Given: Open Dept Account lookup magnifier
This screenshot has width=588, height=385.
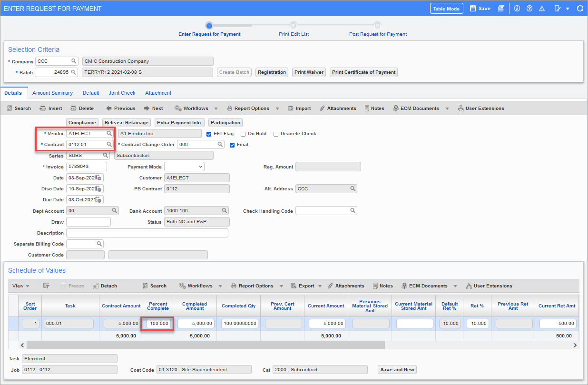Looking at the screenshot, I should tap(115, 210).
